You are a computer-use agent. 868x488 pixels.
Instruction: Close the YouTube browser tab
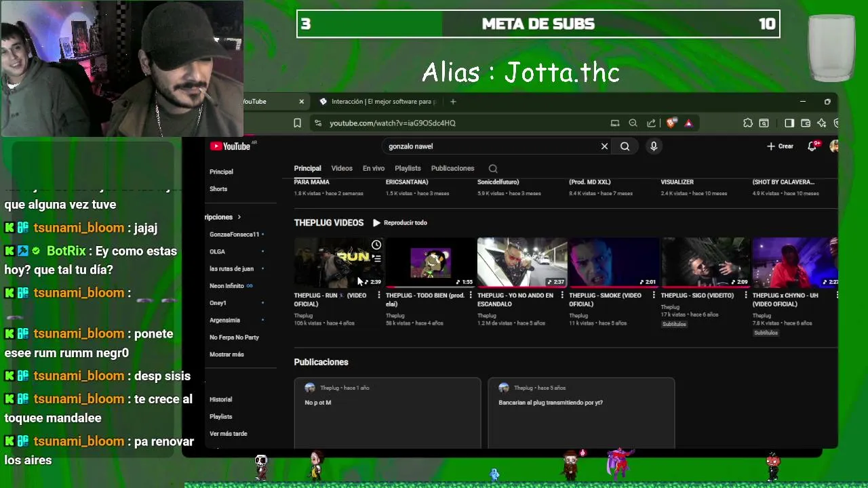coord(302,102)
